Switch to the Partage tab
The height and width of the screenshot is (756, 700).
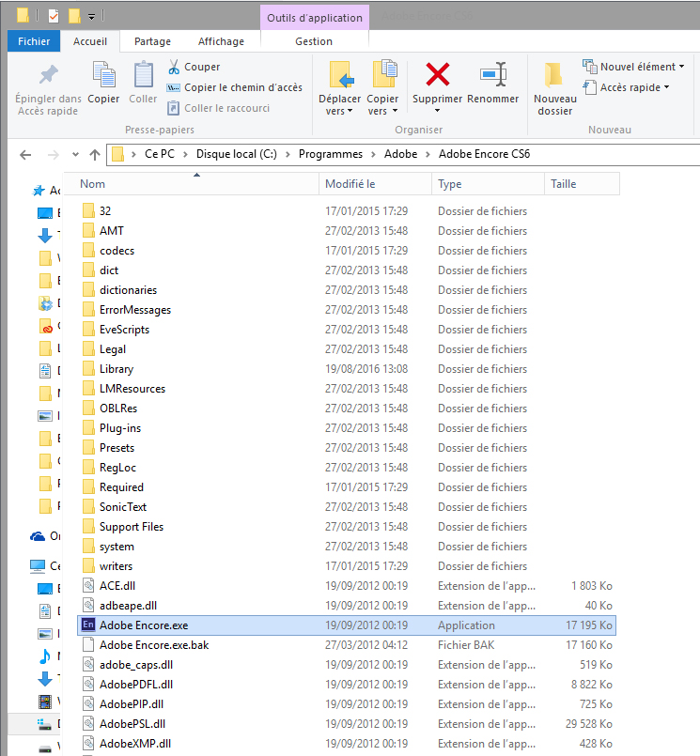pos(152,41)
